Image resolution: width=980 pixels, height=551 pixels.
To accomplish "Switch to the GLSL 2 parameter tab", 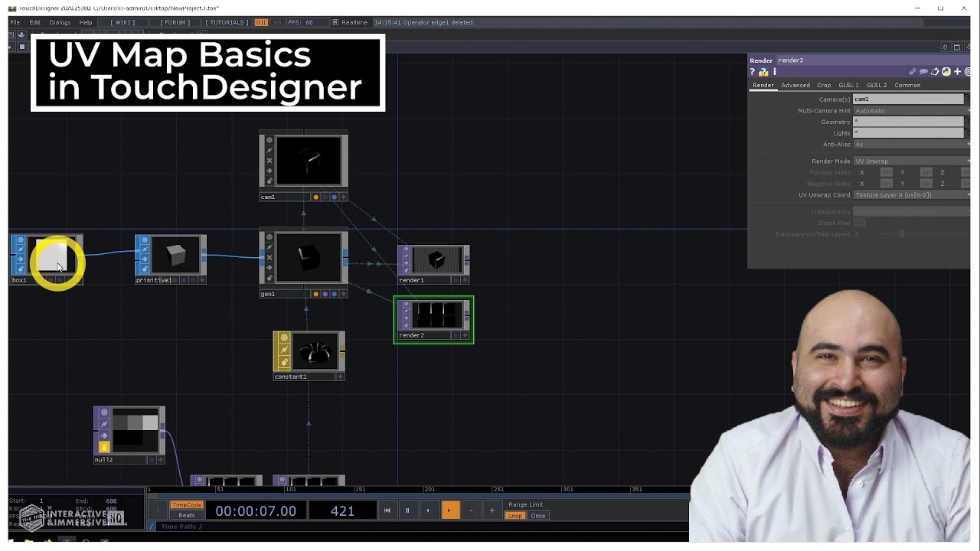I will 877,85.
